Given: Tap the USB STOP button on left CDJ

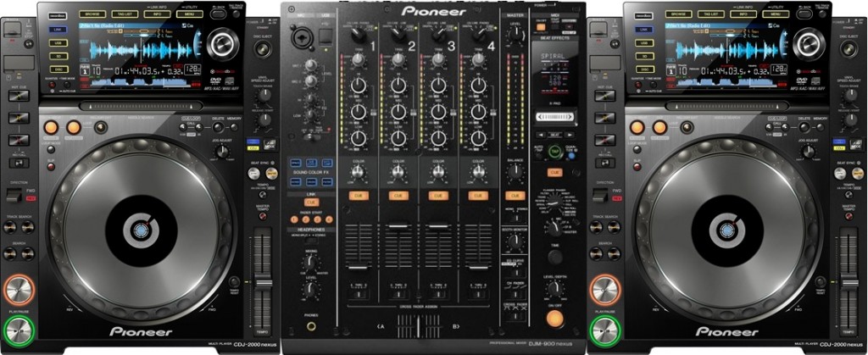Looking at the screenshot, I should [27, 44].
